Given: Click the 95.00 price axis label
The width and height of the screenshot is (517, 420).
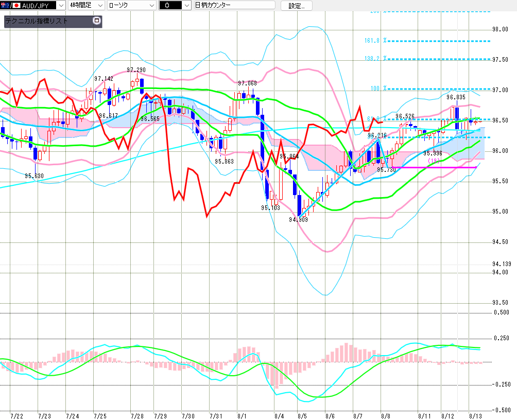Looking at the screenshot, I should click(500, 212).
